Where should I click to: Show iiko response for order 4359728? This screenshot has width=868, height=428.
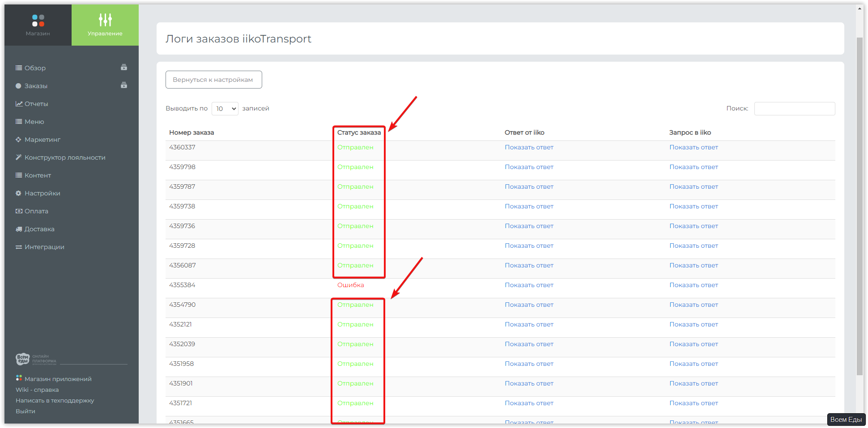(x=529, y=246)
